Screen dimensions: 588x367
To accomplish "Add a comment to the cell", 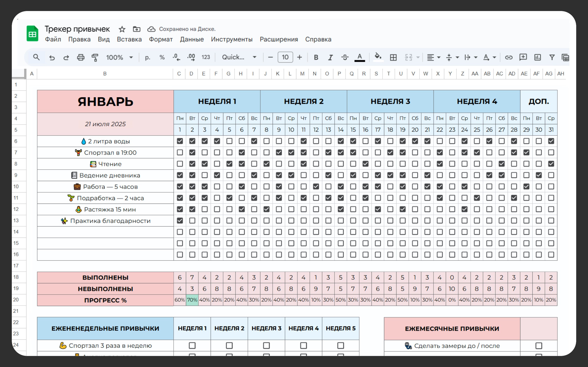I will click(523, 57).
